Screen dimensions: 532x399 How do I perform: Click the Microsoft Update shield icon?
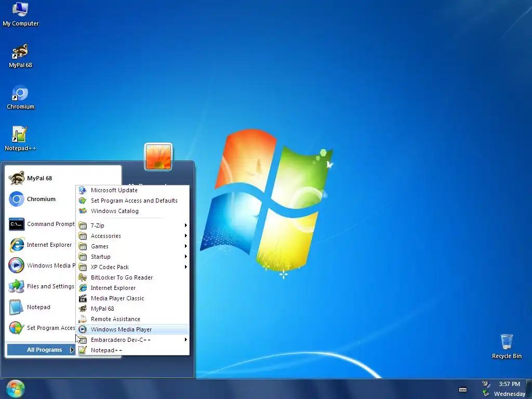click(83, 190)
